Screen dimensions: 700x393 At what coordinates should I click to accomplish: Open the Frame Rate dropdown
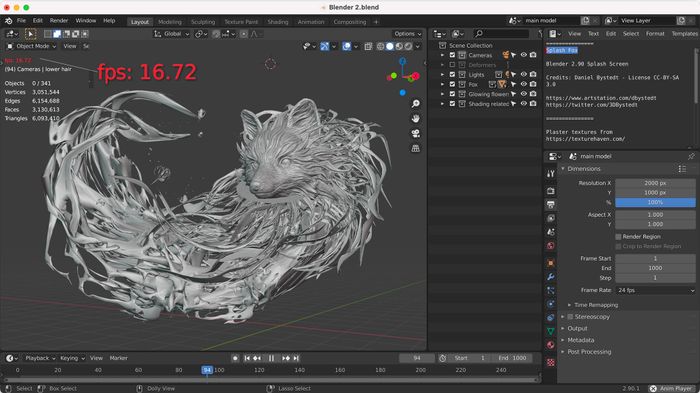click(655, 290)
